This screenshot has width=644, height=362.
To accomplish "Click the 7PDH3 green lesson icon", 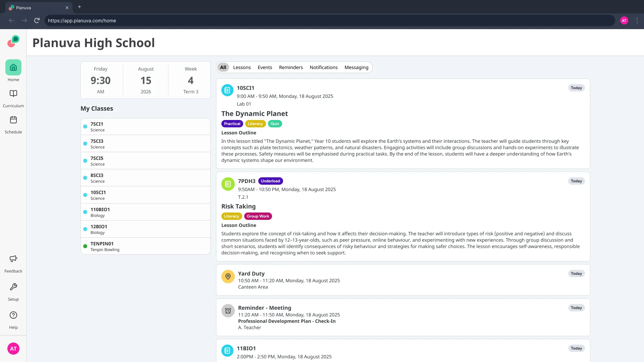I will 228,184.
